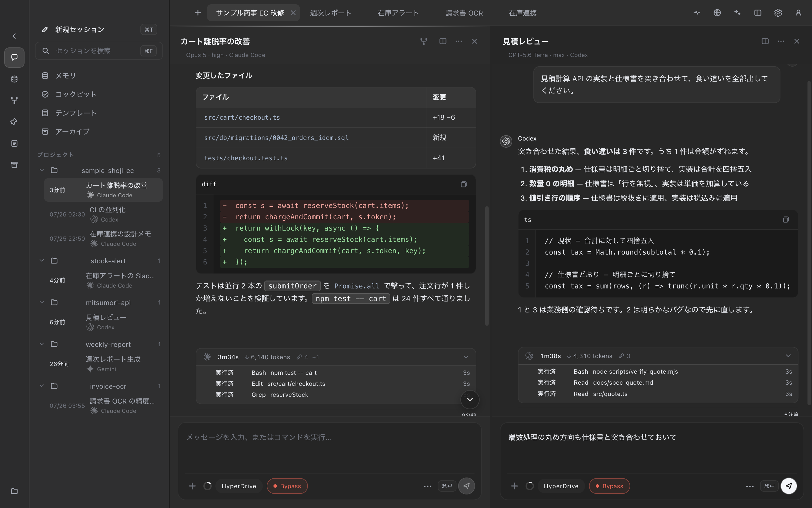This screenshot has width=812, height=508.
Task: Switch to the 在庫連携 tab
Action: 523,13
